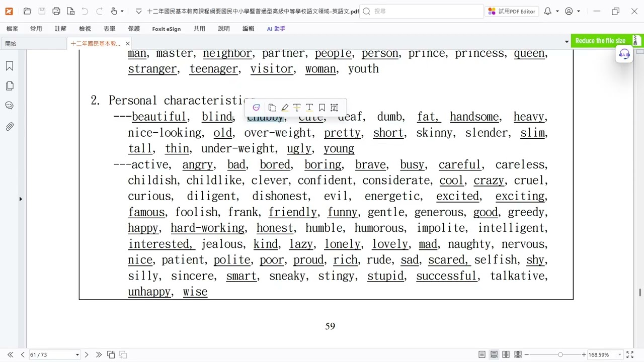This screenshot has height=362, width=644.
Task: Open the user account icon
Action: tap(569, 11)
